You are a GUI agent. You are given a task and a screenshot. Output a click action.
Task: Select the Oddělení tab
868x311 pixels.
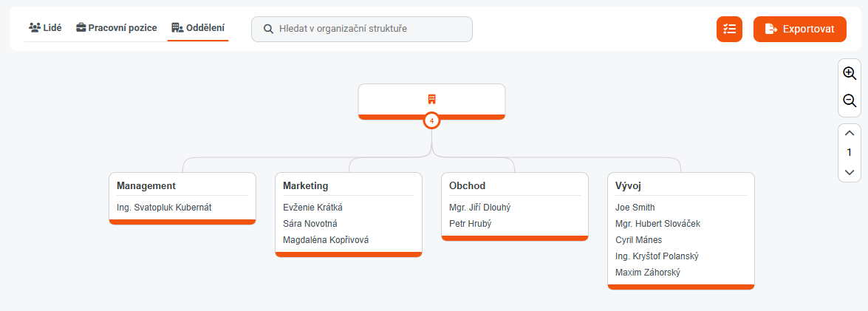click(198, 28)
